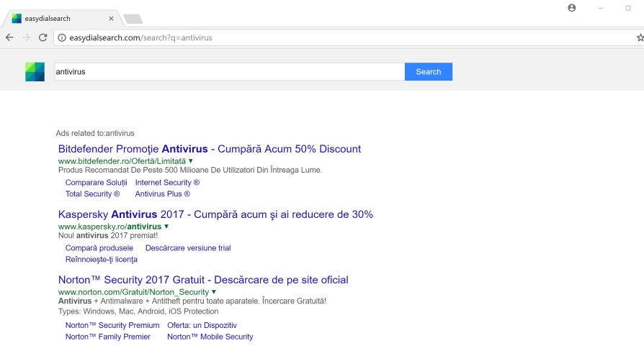The width and height of the screenshot is (644, 346).
Task: Click the 'Types: Windows, Mac, Android' line
Action: (138, 311)
